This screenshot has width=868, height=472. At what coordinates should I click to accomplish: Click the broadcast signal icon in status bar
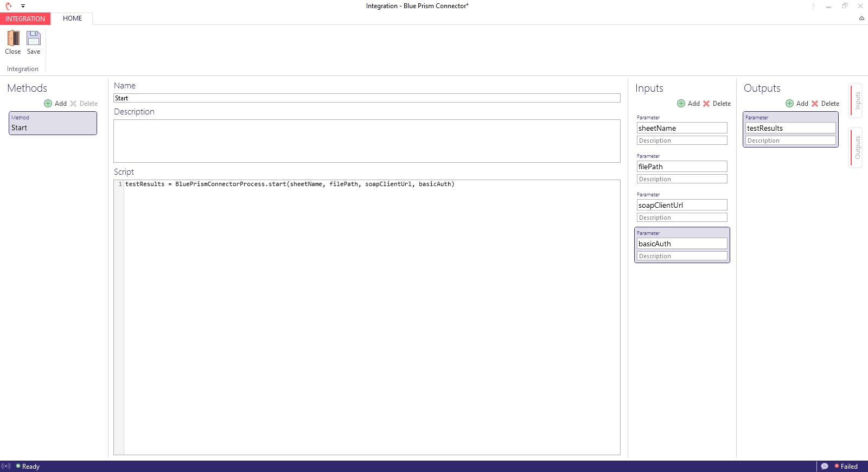pos(6,466)
